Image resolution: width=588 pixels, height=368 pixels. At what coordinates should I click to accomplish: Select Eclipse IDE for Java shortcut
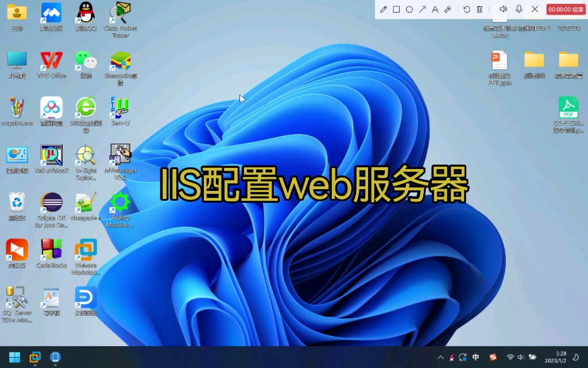coord(51,209)
